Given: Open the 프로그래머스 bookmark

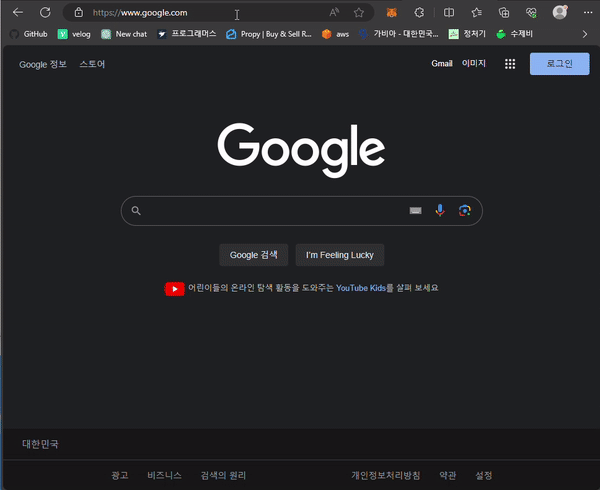Looking at the screenshot, I should pyautogui.click(x=187, y=34).
